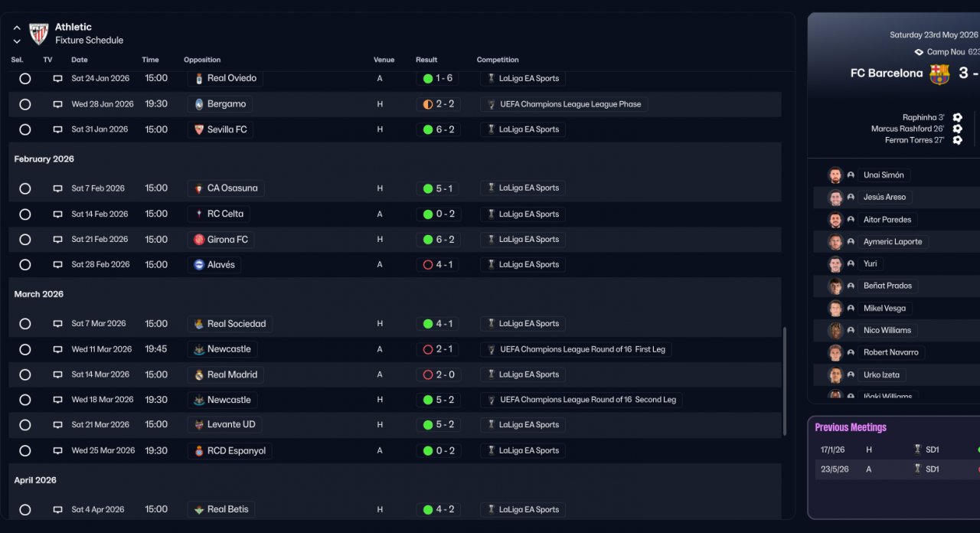Click the Alavés club badge icon
The image size is (980, 533).
(199, 264)
